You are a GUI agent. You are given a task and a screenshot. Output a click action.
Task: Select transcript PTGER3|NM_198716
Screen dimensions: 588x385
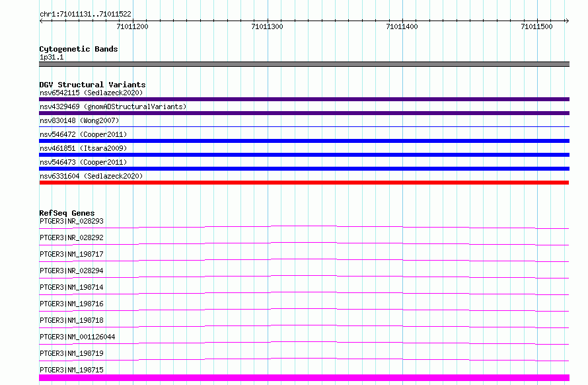click(71, 304)
